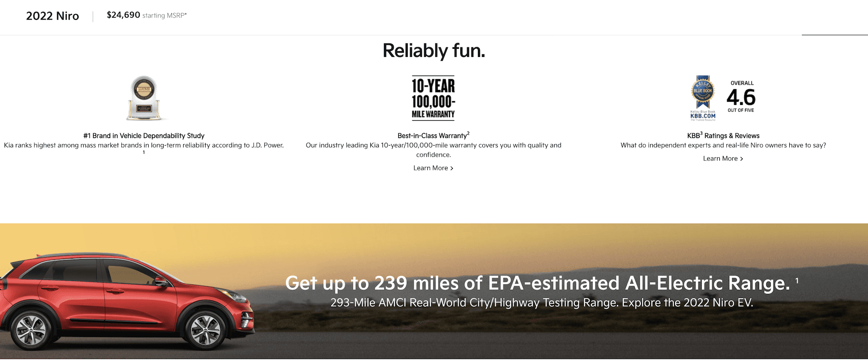
Task: Click the chevron arrow beside KBB Learn More
Action: click(x=741, y=159)
